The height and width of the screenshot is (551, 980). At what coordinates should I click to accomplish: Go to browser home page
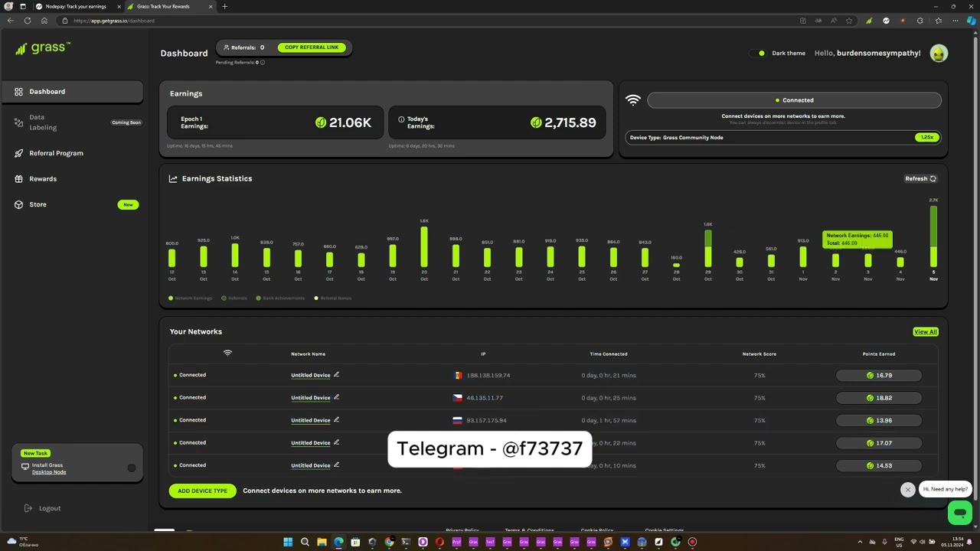tap(44, 21)
